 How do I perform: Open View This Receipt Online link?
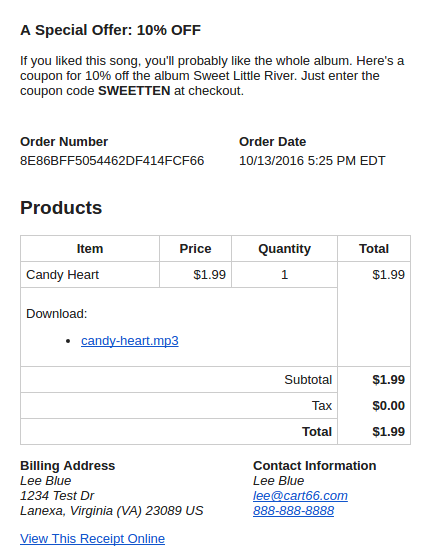tap(92, 538)
